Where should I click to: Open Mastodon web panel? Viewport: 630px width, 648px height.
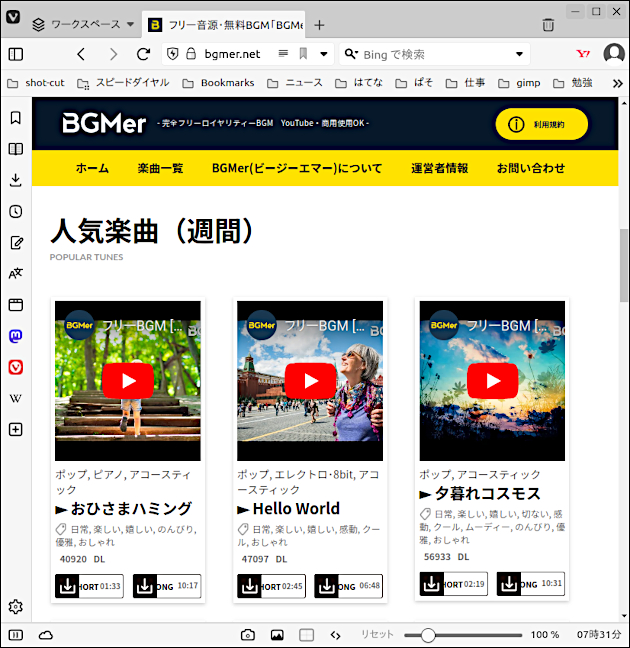coord(16,336)
